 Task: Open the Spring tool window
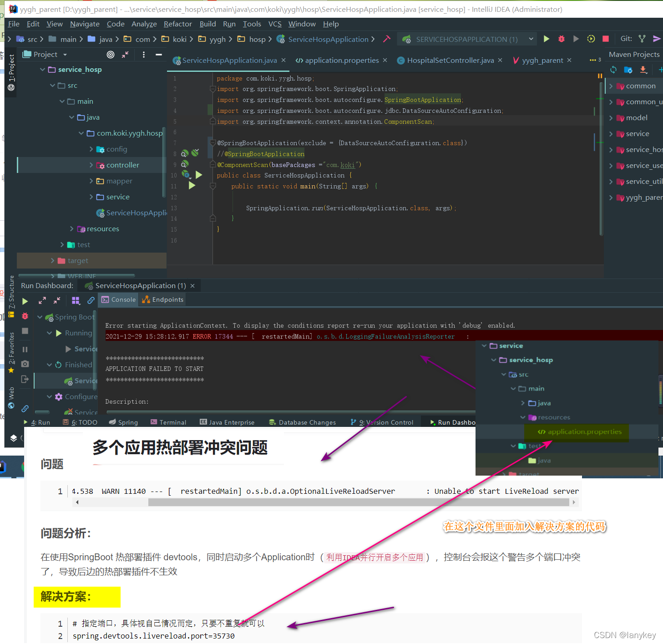click(124, 422)
